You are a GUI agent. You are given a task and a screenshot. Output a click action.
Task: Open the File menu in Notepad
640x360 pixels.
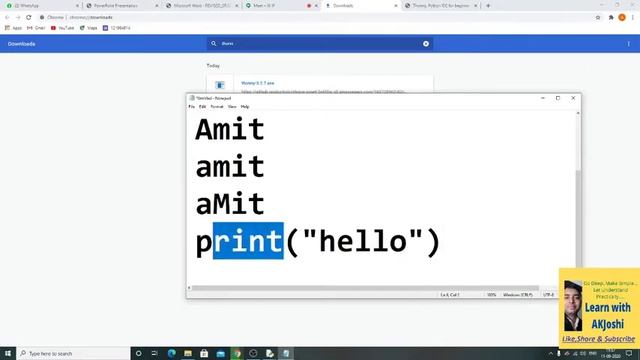click(x=191, y=107)
